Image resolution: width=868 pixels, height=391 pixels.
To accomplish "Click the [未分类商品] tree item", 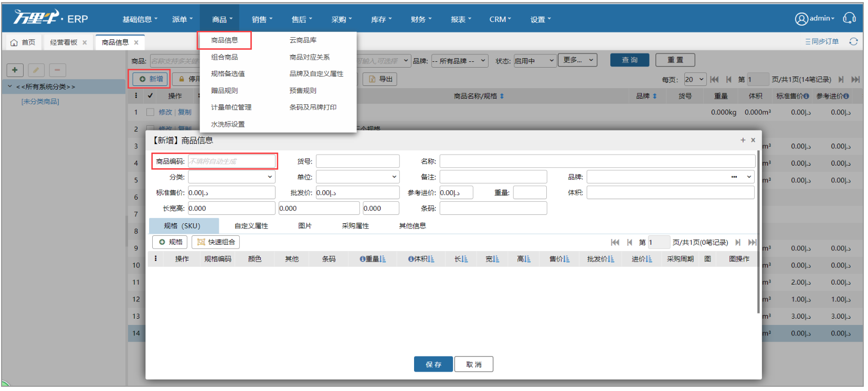I will [40, 102].
